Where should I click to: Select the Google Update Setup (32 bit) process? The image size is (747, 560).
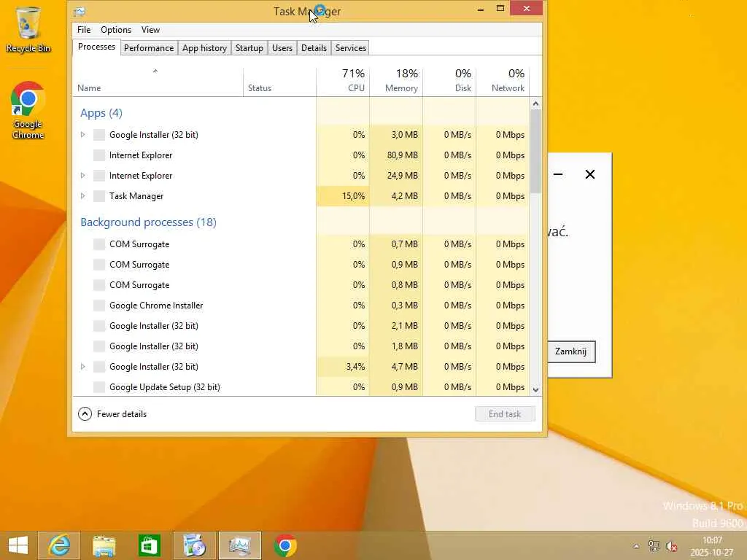tap(301, 386)
